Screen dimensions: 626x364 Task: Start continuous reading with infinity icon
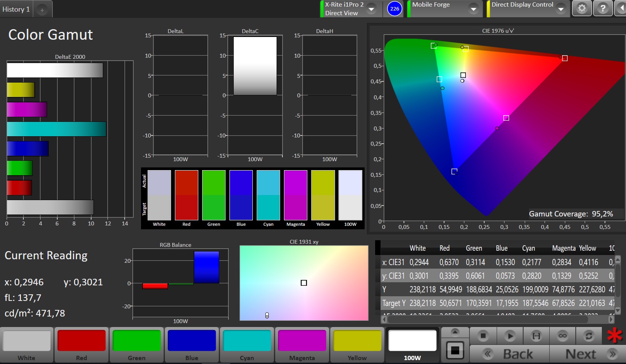[x=563, y=336]
